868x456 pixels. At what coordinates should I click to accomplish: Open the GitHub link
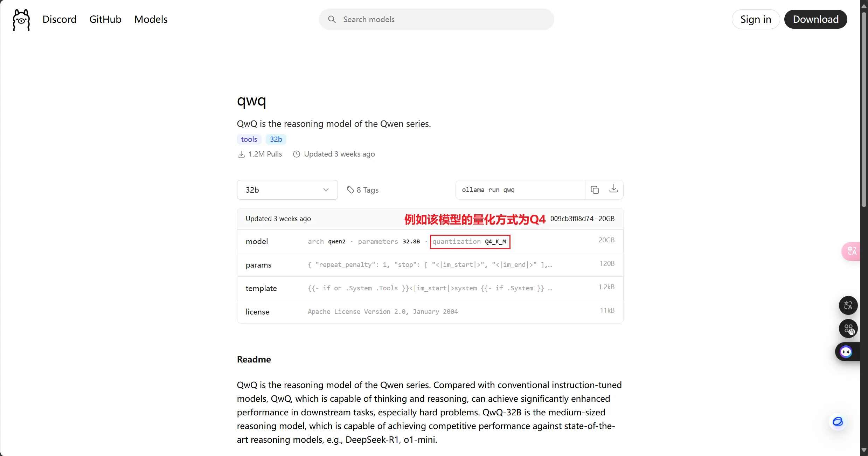coord(105,19)
